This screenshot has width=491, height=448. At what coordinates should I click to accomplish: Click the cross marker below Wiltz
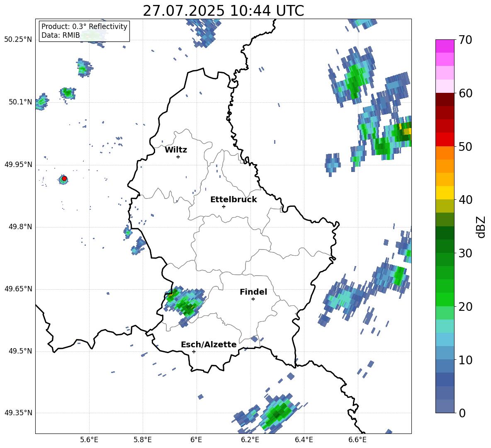[178, 157]
